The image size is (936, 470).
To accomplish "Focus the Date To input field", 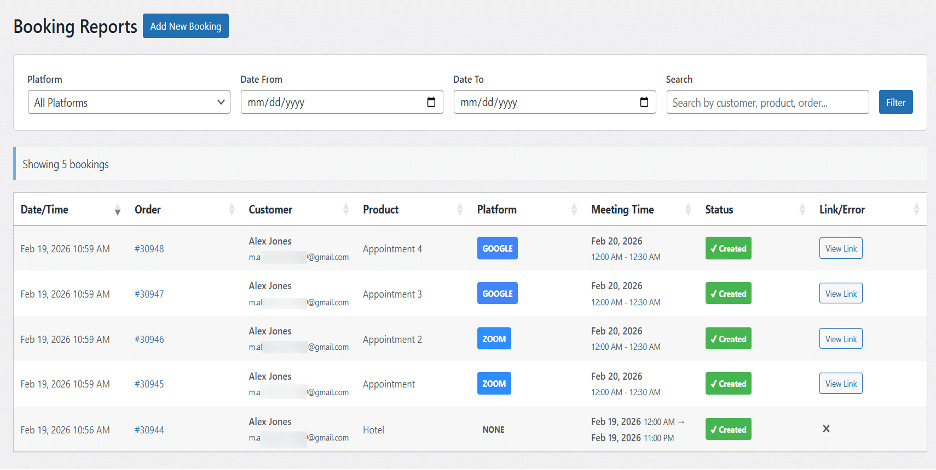I will (555, 102).
